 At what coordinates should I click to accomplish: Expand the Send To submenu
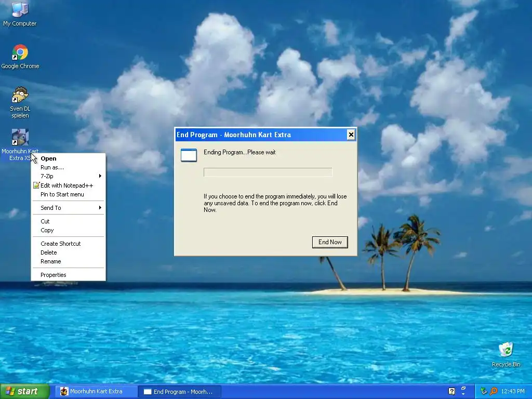[x=68, y=208]
